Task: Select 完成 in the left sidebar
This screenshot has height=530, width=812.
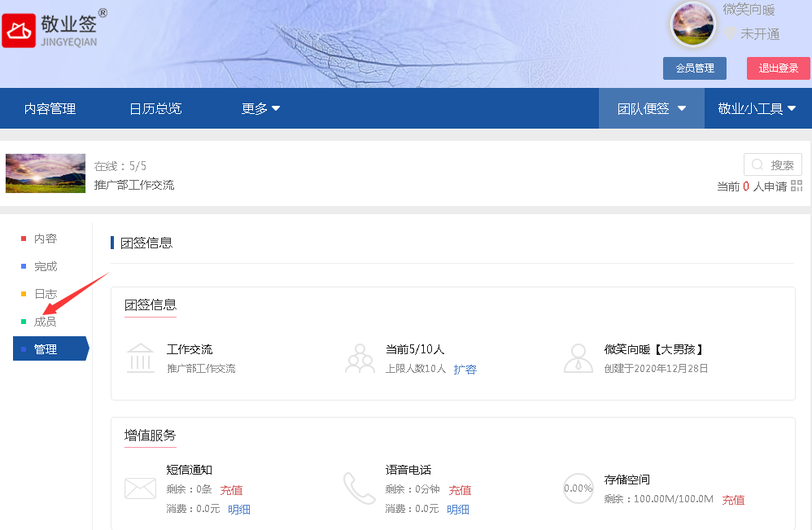Action: click(45, 266)
